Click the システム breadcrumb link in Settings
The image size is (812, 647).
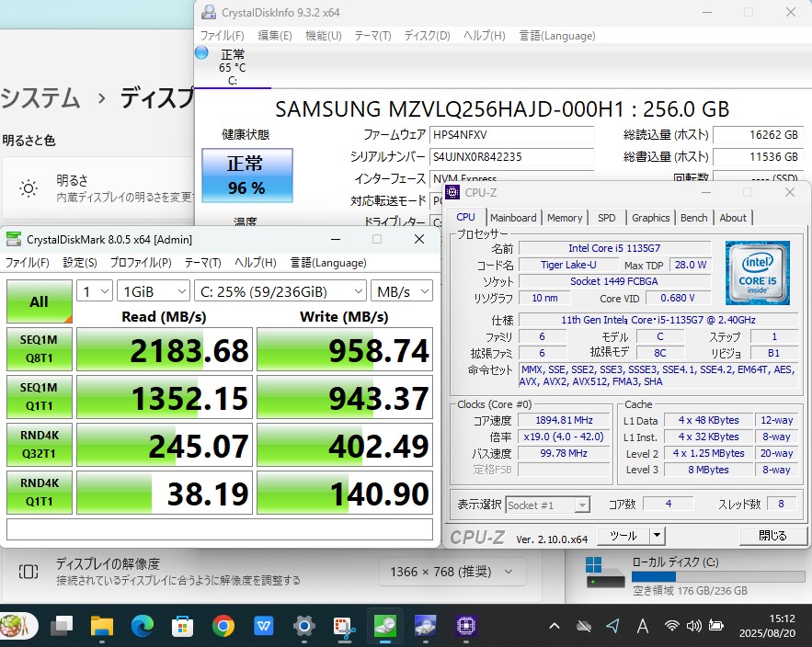[40, 97]
